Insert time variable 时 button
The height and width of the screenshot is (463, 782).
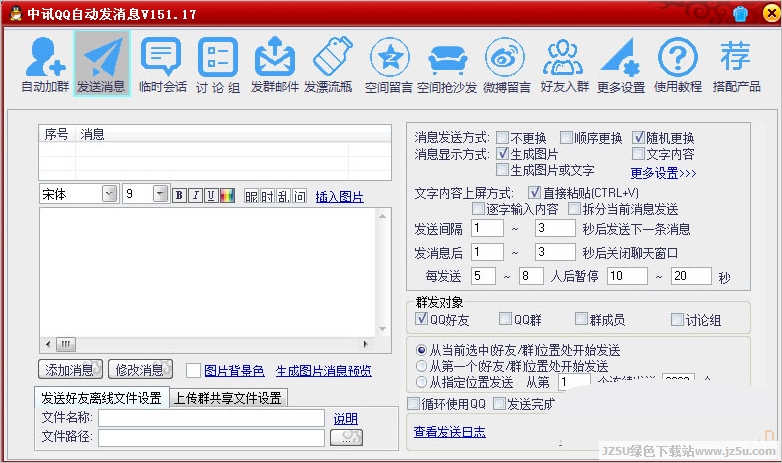(x=267, y=196)
